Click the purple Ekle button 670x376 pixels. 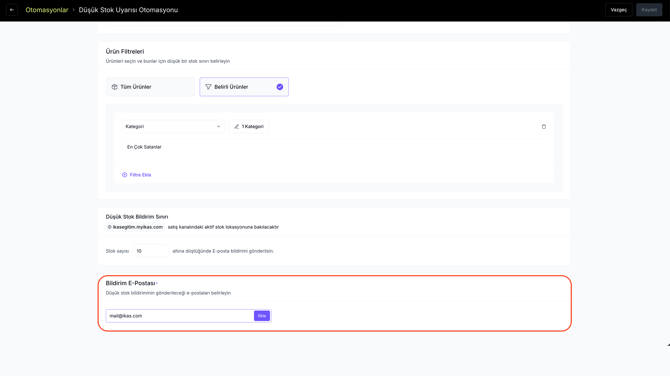pyautogui.click(x=262, y=316)
